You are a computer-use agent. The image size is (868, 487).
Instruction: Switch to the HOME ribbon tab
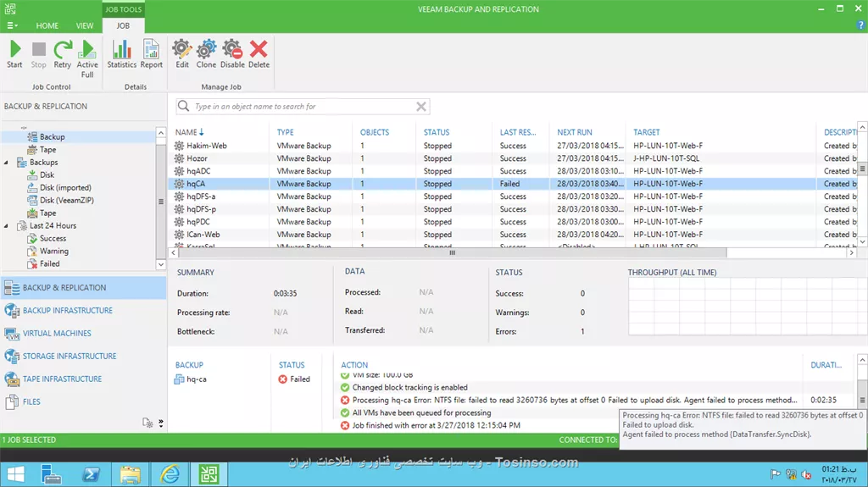coord(47,25)
